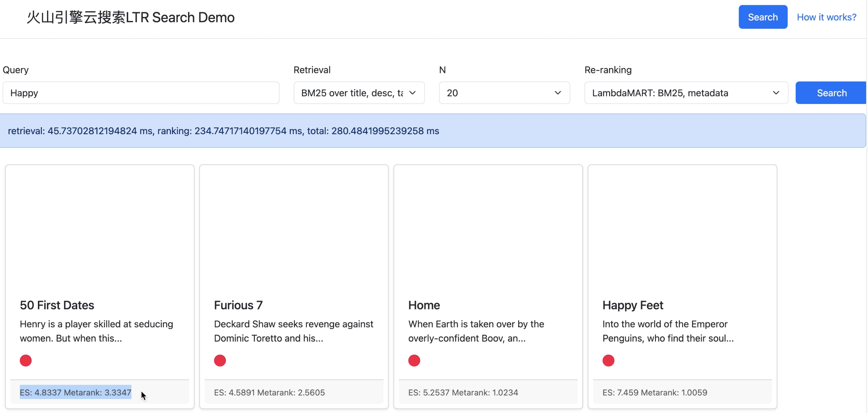The image size is (868, 413).
Task: Click the ES 5.2537 score footer
Action: pyautogui.click(x=463, y=392)
